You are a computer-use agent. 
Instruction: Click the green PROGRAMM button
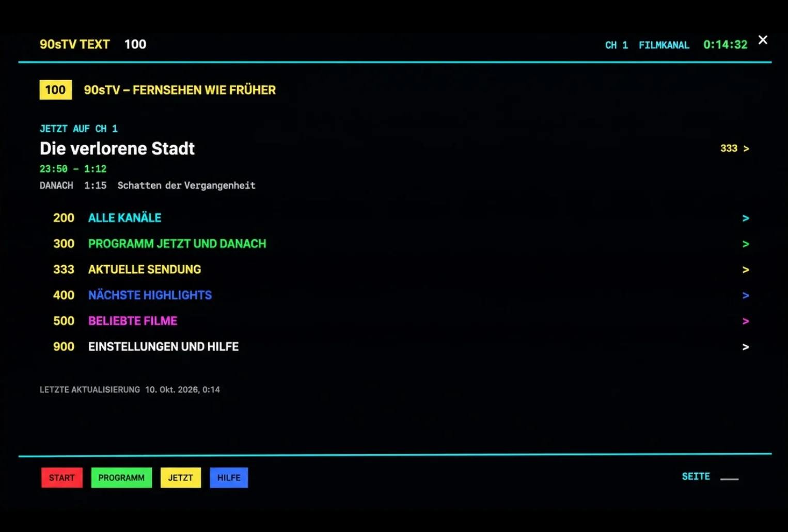coord(121,478)
